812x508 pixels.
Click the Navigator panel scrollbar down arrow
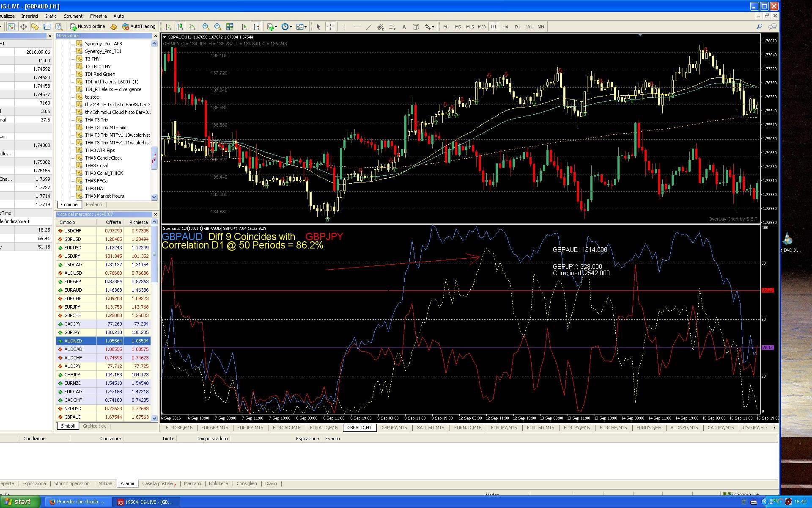pos(154,197)
